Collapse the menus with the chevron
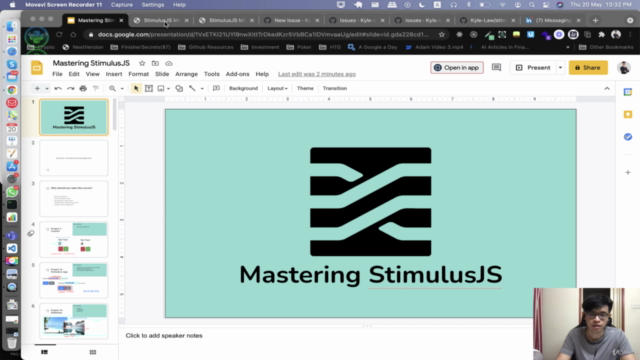The image size is (640, 360). point(607,88)
